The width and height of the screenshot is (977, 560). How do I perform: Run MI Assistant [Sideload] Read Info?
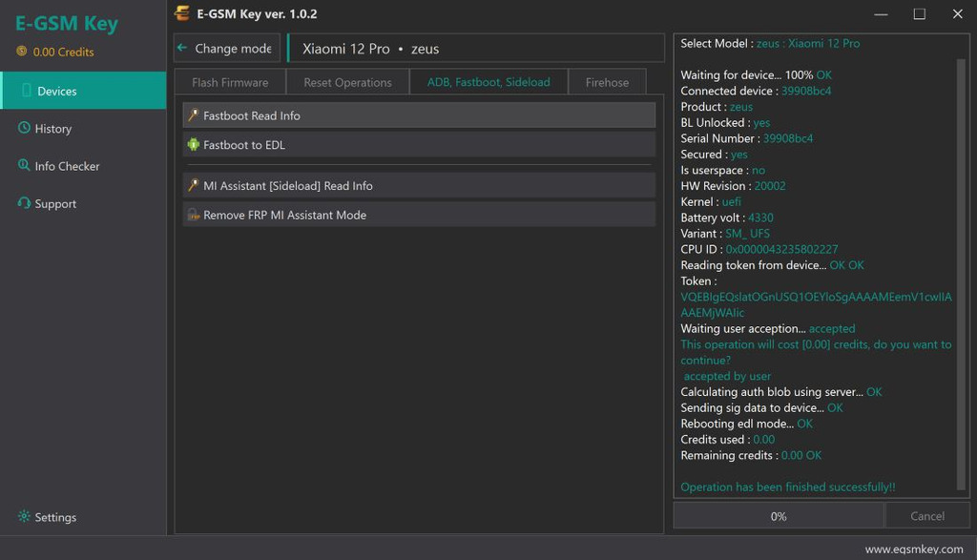coord(419,186)
